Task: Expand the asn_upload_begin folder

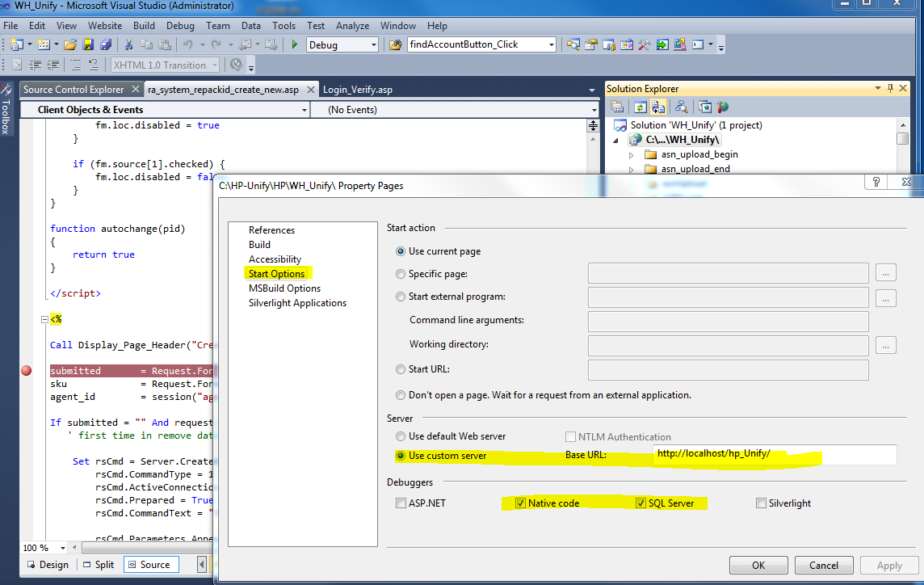Action: 632,154
